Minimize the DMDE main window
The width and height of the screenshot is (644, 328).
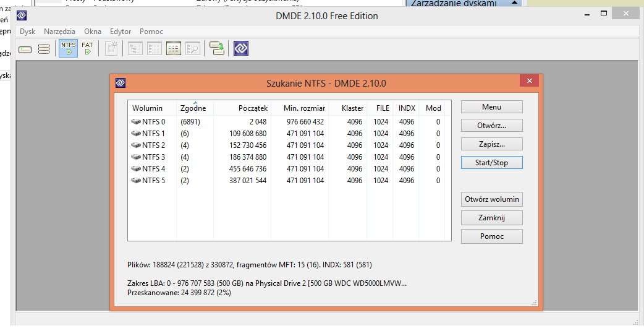(x=587, y=14)
